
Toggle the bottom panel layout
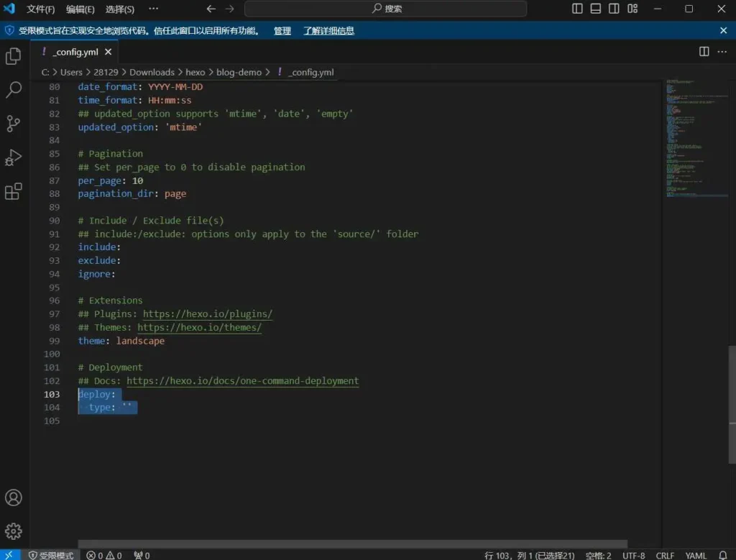tap(596, 9)
